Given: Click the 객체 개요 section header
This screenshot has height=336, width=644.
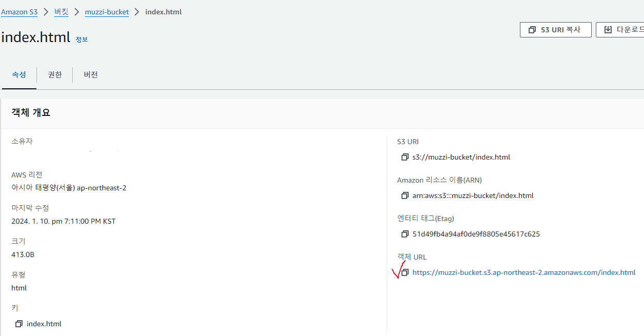Looking at the screenshot, I should (31, 113).
